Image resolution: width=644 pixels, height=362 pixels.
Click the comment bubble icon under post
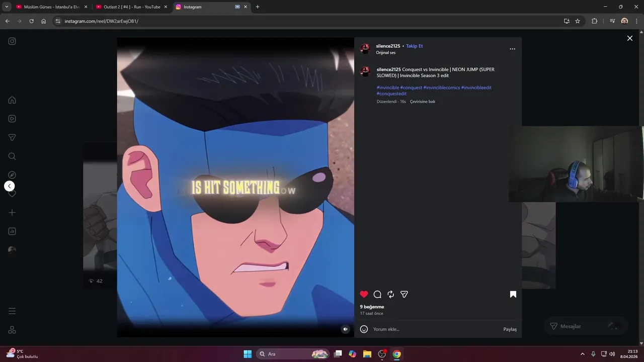377,294
